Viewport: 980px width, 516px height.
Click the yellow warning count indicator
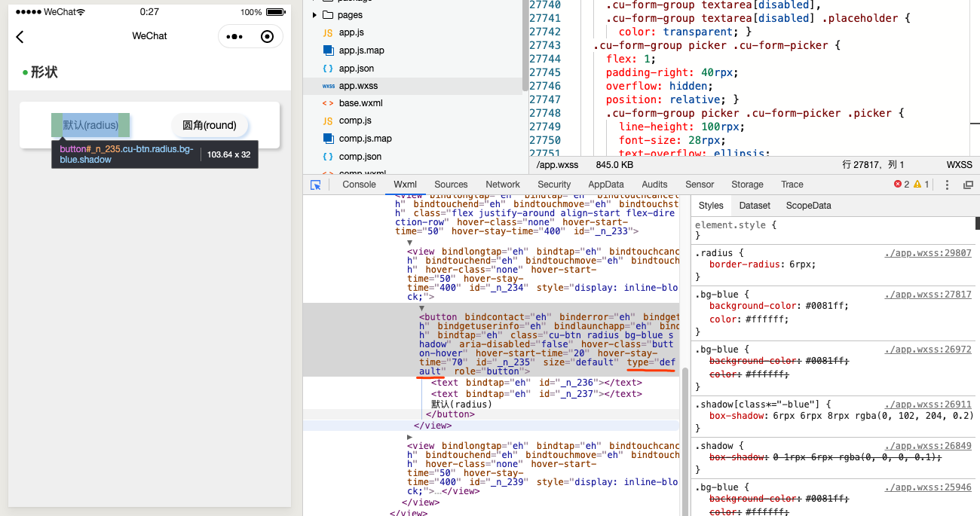coord(921,185)
